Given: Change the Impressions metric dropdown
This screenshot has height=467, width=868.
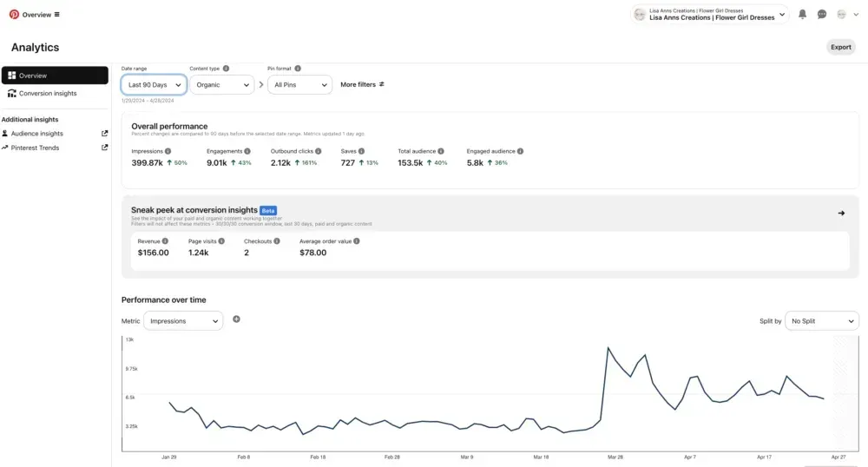Looking at the screenshot, I should [x=183, y=321].
